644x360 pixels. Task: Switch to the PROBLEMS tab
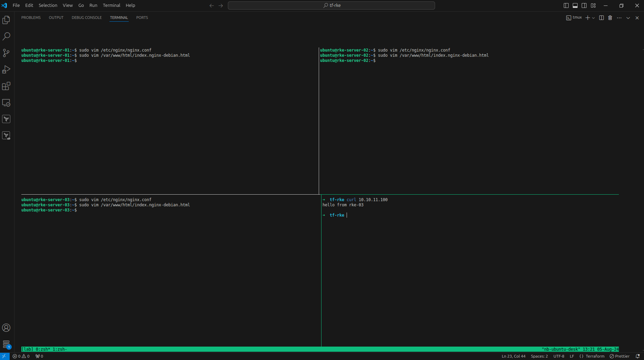[31, 18]
